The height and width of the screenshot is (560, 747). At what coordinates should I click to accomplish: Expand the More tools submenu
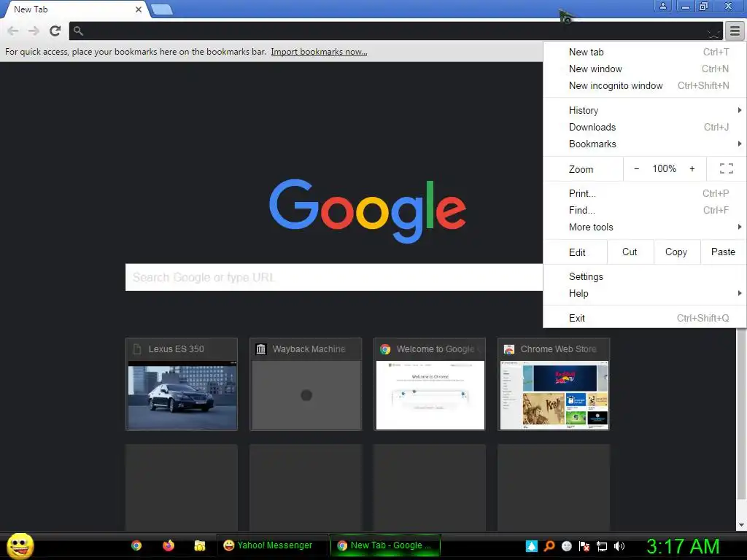coord(645,227)
